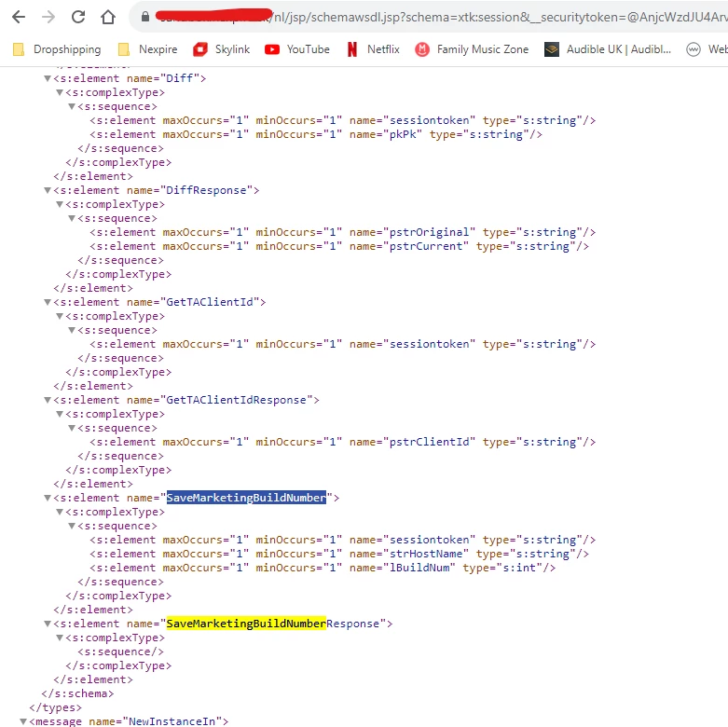
Task: Reload the page with the refresh icon
Action: (78, 17)
